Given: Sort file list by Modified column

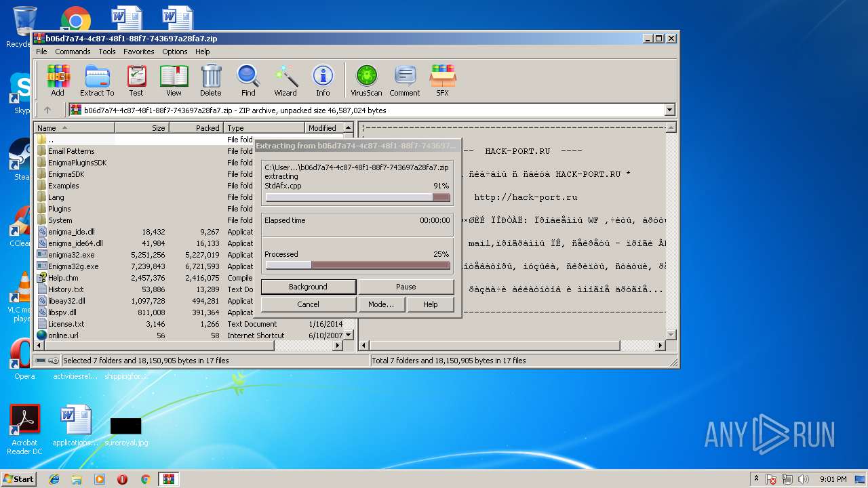Looking at the screenshot, I should click(x=323, y=127).
